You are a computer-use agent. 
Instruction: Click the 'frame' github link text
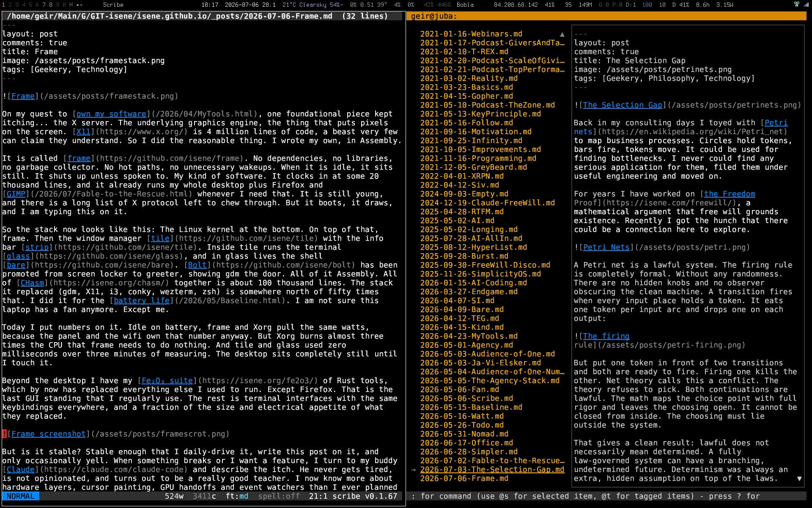point(79,158)
